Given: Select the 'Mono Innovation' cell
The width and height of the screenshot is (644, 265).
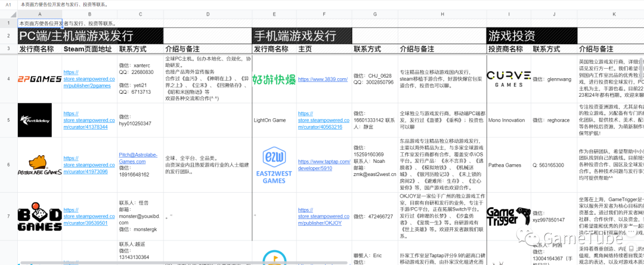Looking at the screenshot, I should point(509,120).
